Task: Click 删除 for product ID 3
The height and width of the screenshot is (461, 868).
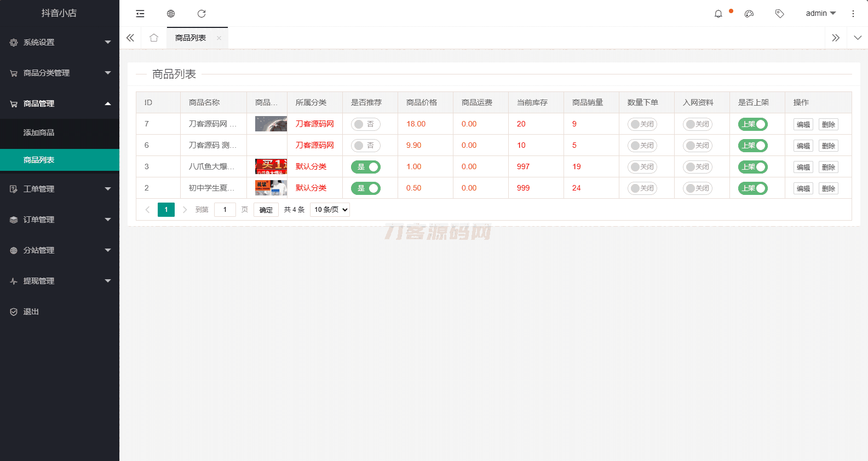Action: coord(829,167)
